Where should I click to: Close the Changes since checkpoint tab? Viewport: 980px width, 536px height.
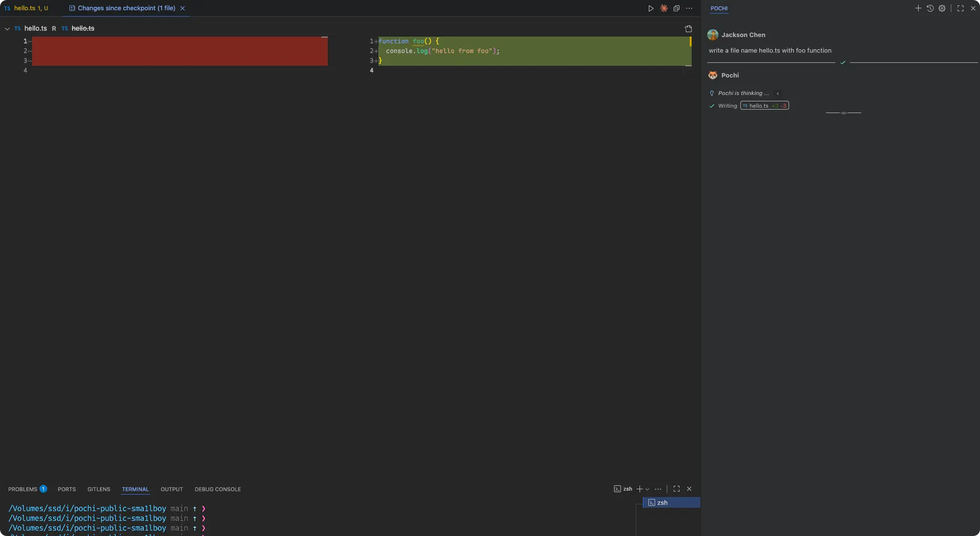point(183,8)
